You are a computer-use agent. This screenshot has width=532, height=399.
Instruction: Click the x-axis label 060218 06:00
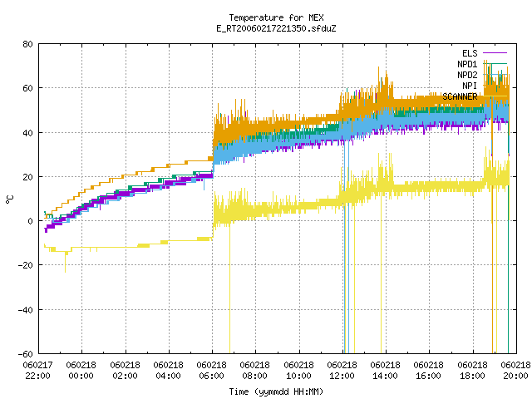(x=212, y=371)
